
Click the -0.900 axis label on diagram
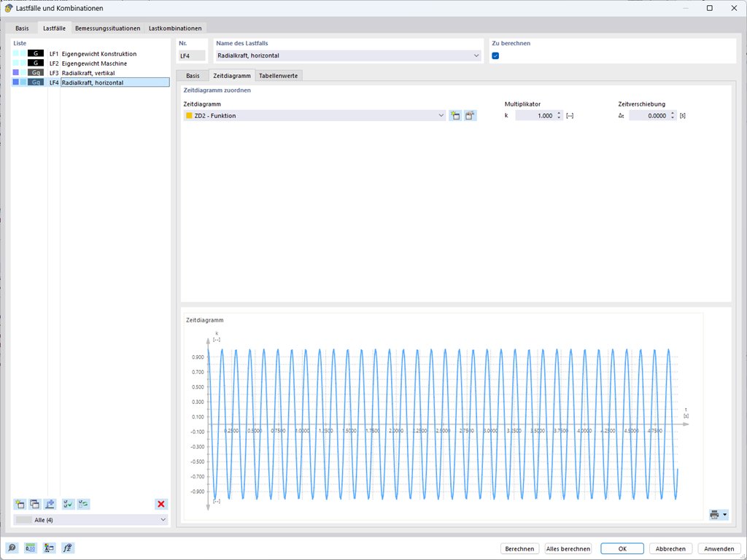197,491
